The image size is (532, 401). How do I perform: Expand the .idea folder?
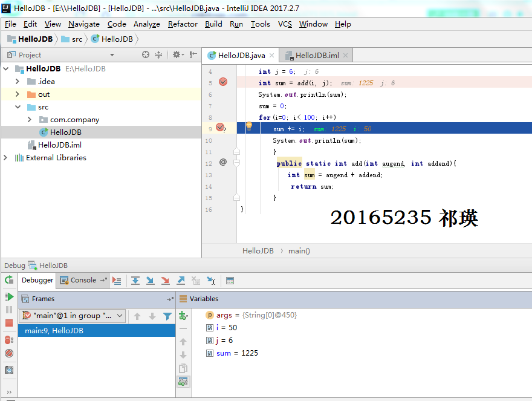click(x=18, y=82)
